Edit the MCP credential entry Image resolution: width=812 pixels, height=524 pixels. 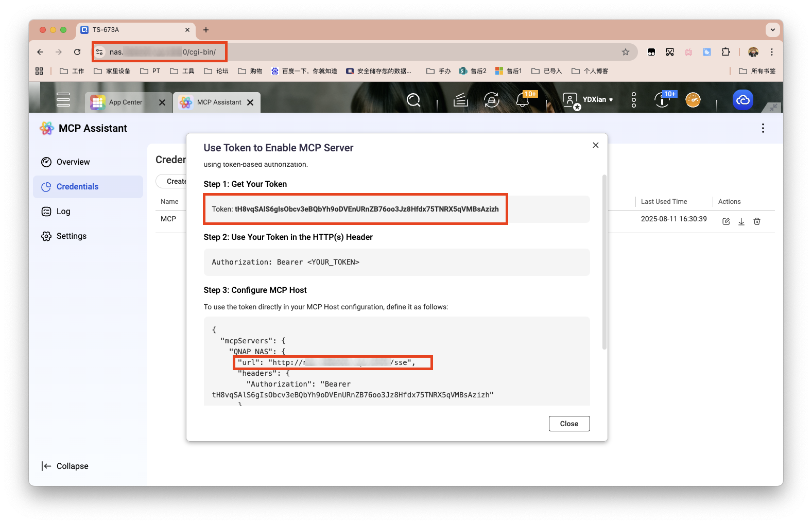(x=726, y=221)
